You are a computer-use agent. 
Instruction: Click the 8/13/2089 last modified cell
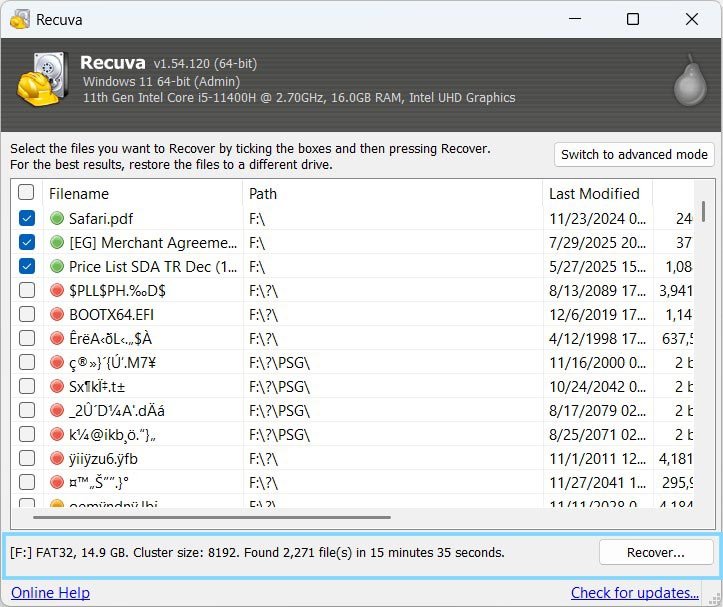click(x=597, y=291)
